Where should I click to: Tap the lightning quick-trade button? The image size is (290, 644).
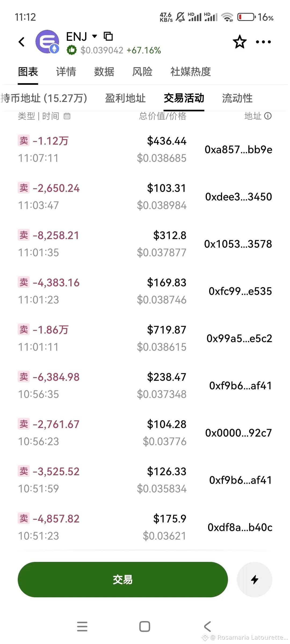pos(254,580)
